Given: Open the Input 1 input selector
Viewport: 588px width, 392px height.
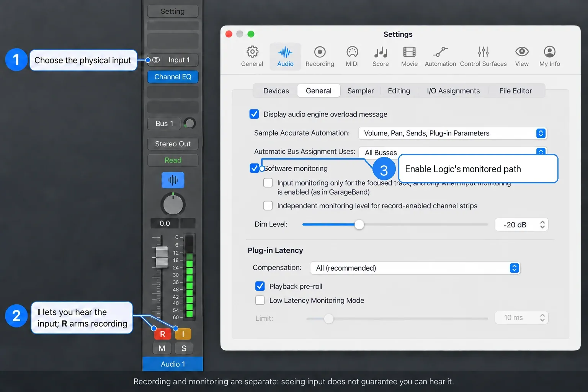Looking at the screenshot, I should point(179,60).
